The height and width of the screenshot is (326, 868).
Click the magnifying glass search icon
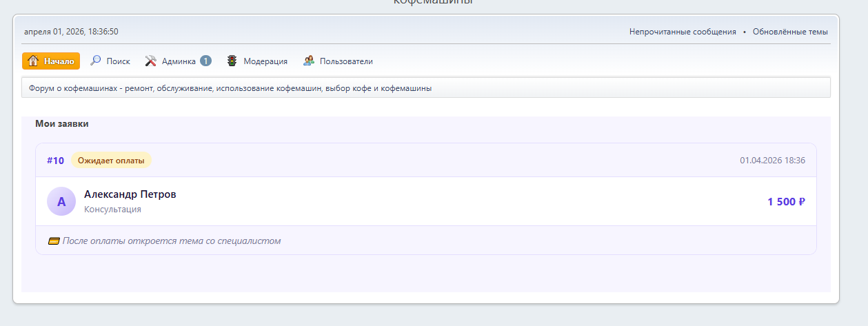(96, 61)
